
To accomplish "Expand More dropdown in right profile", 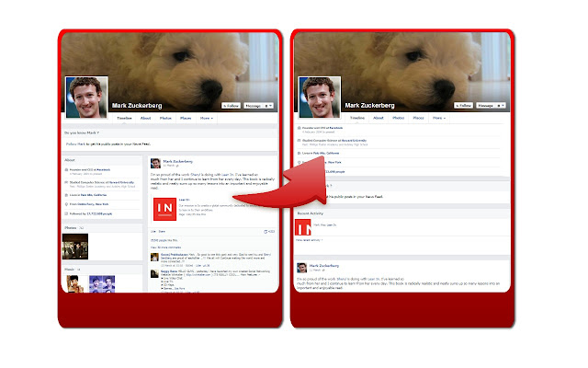I will click(439, 118).
